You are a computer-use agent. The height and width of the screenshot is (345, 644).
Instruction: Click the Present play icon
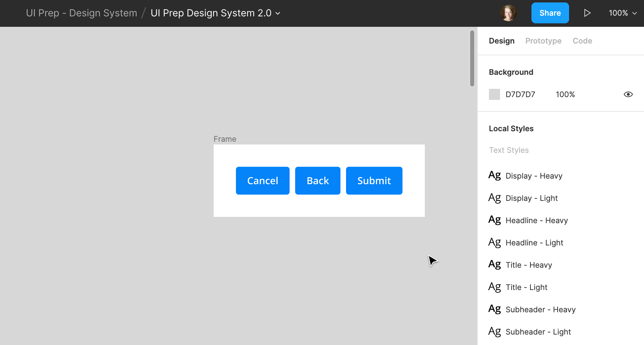click(587, 13)
